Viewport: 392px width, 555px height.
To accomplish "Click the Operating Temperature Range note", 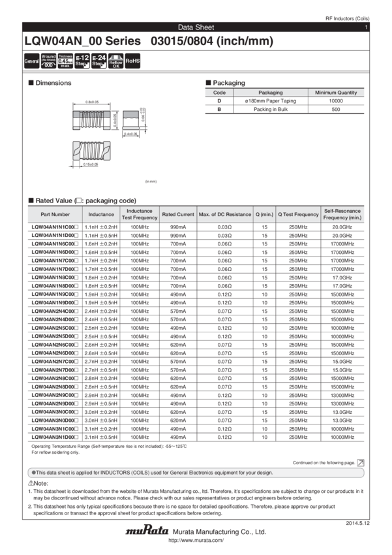I will [109, 447].
